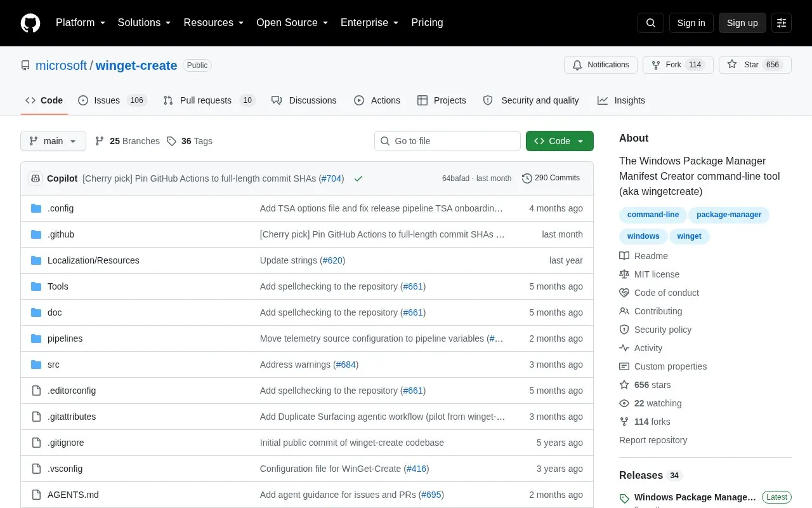The image size is (812, 508).
Task: Switch to the Issues tab
Action: tap(113, 100)
